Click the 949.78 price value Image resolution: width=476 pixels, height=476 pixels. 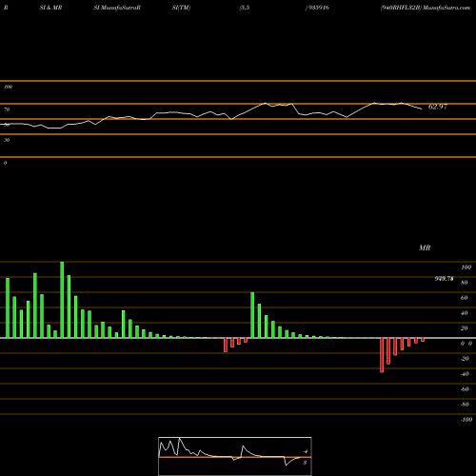(x=444, y=279)
